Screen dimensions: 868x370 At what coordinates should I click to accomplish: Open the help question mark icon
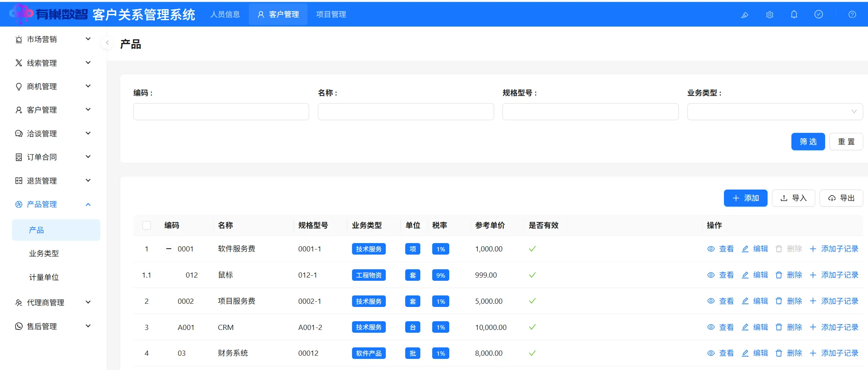click(852, 15)
